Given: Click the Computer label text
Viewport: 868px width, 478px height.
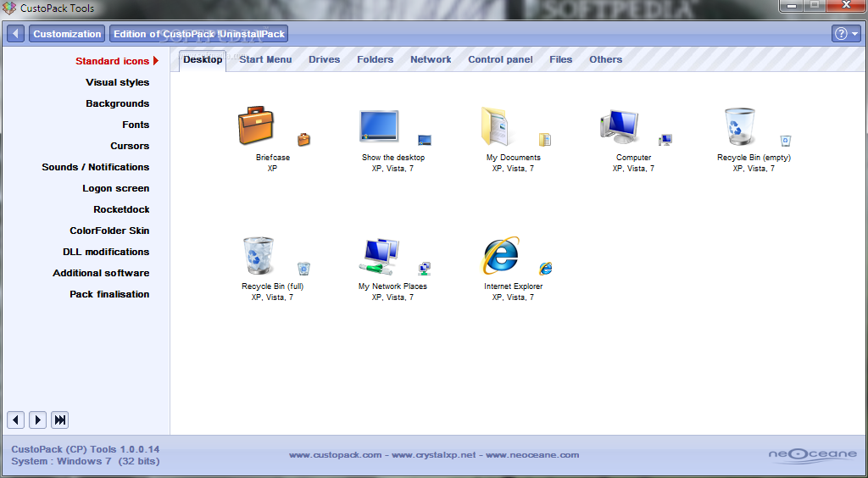Looking at the screenshot, I should [x=633, y=158].
